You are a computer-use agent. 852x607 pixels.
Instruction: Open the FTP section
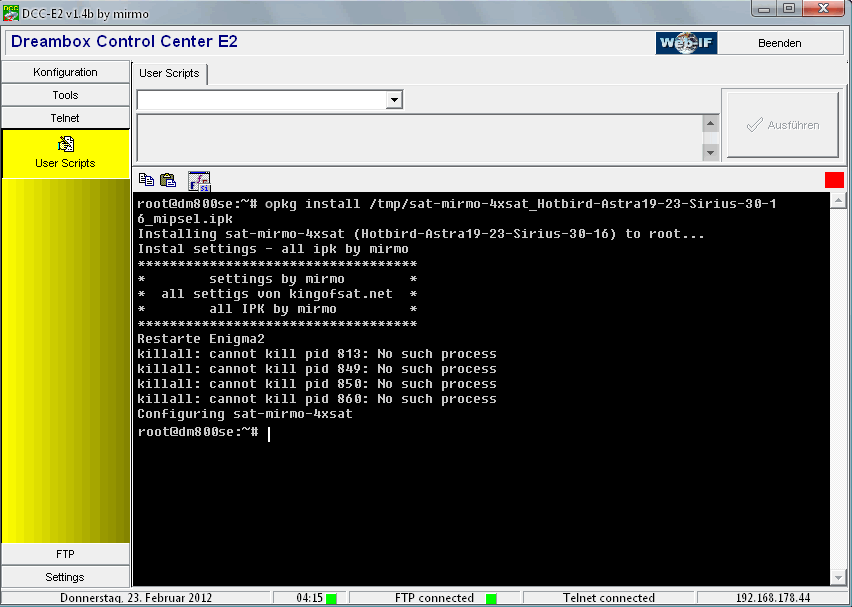[65, 554]
